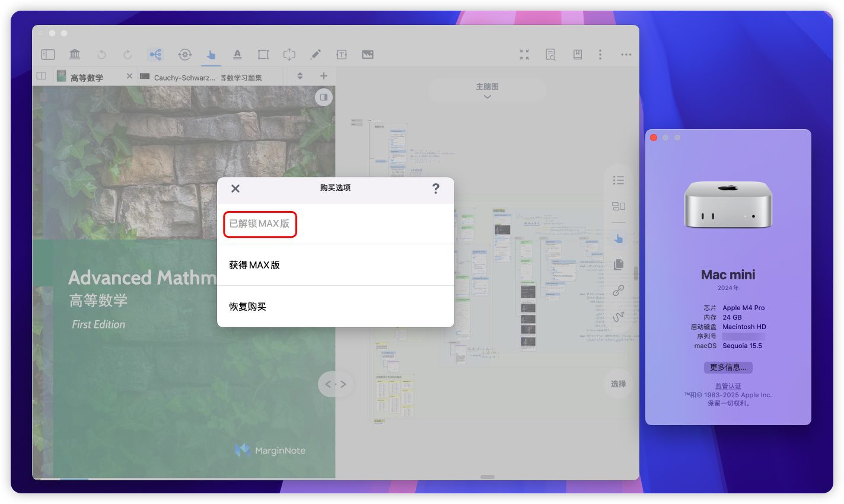This screenshot has width=844, height=504.
Task: Click Mac mini image in About window
Action: point(728,205)
